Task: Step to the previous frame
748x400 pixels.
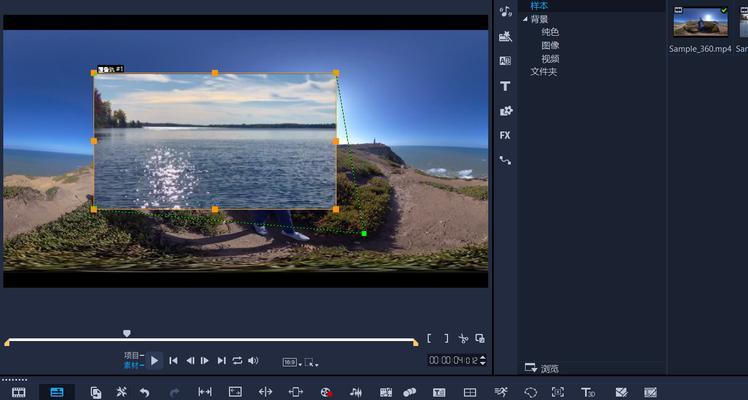Action: click(x=190, y=361)
